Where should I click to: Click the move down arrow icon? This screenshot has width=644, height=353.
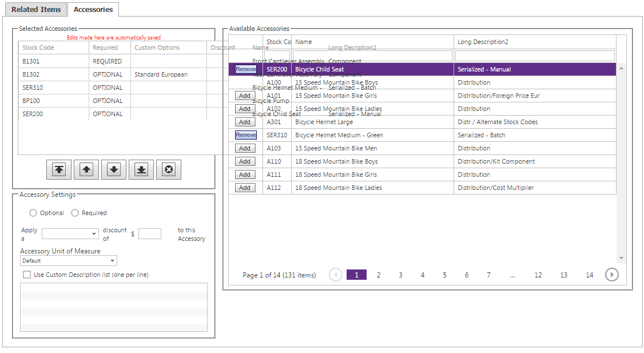114,169
